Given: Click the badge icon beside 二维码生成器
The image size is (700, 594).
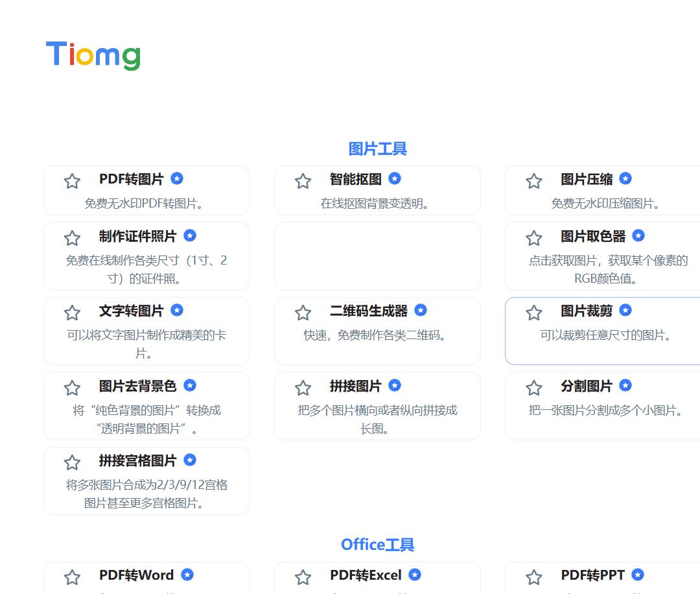Looking at the screenshot, I should (421, 311).
